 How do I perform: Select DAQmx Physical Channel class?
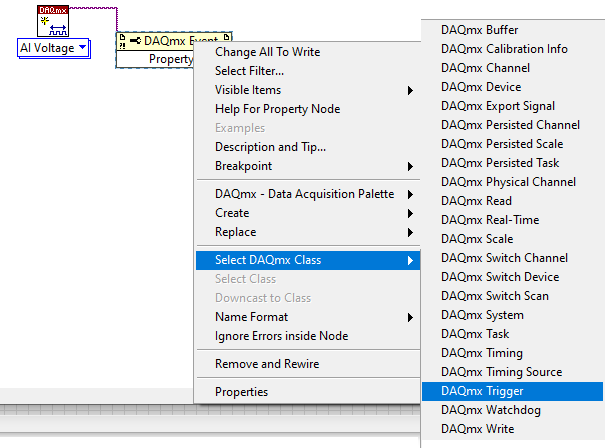point(512,182)
